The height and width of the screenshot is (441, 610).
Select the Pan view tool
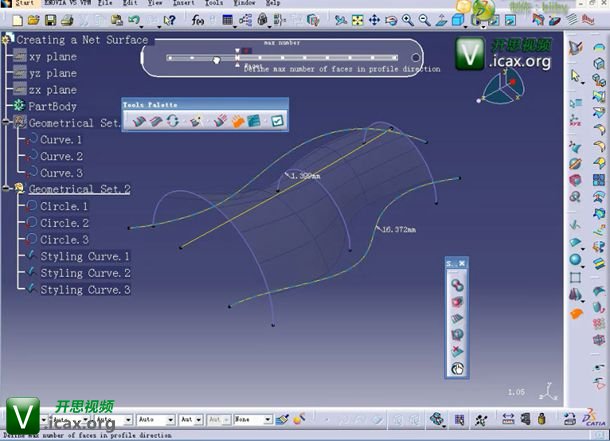(374, 20)
